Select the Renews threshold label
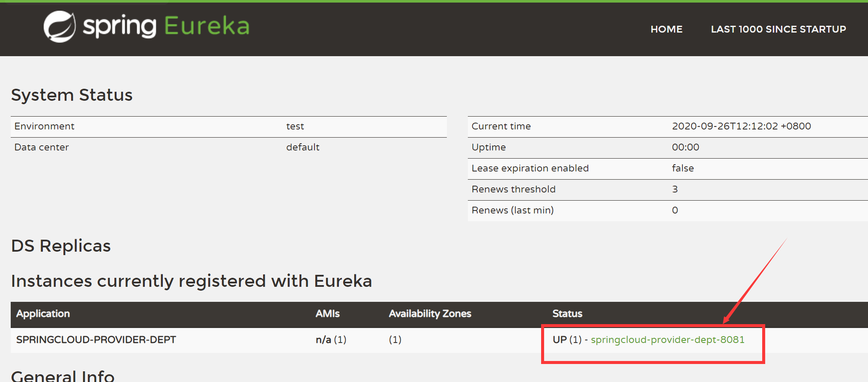 tap(514, 189)
